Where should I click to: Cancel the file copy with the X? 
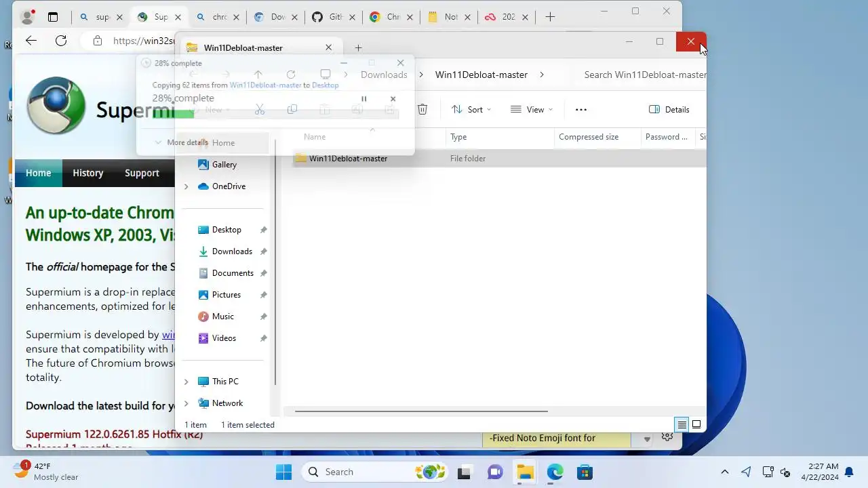(393, 99)
